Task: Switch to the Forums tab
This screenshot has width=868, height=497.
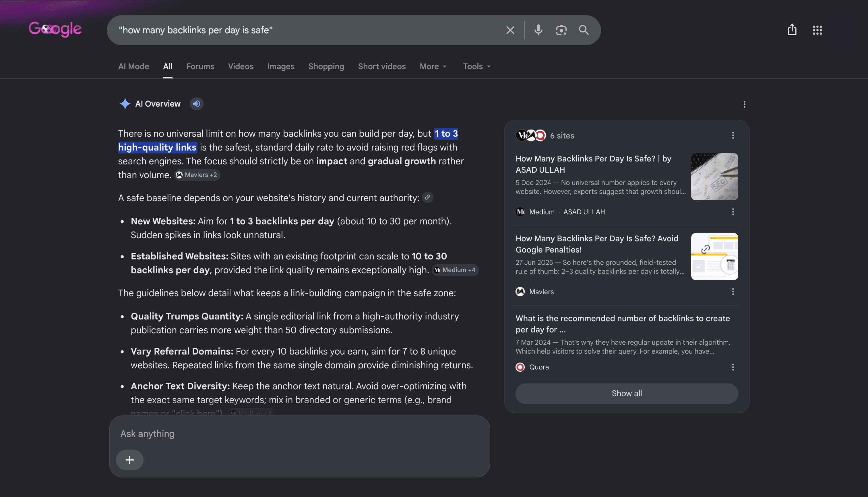Action: pyautogui.click(x=200, y=67)
